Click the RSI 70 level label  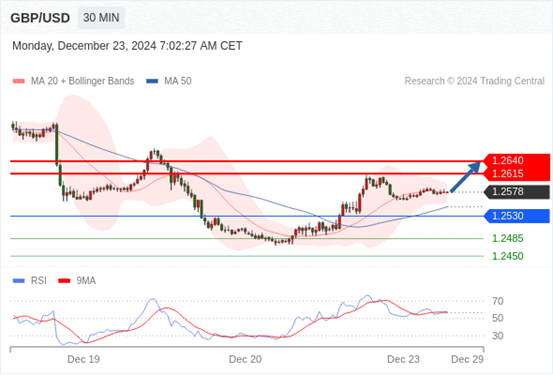pyautogui.click(x=498, y=301)
